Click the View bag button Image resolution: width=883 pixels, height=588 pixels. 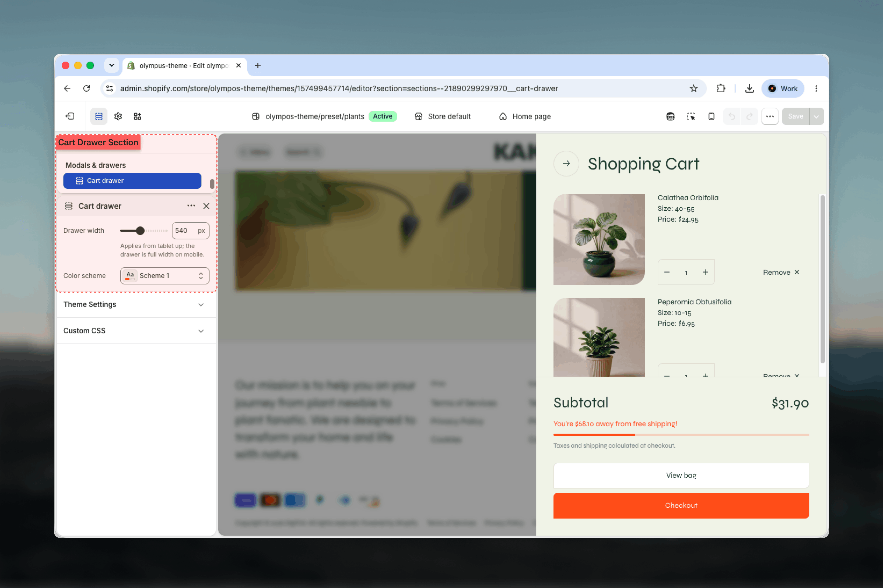pyautogui.click(x=681, y=475)
